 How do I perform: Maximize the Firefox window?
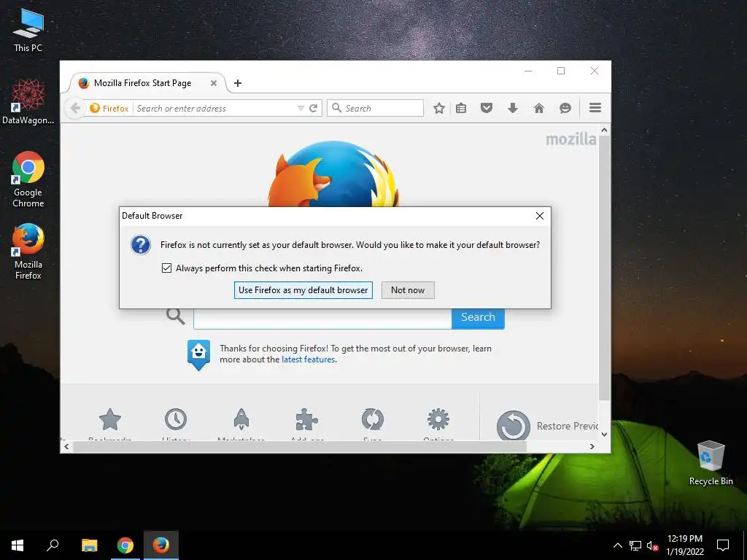point(561,71)
